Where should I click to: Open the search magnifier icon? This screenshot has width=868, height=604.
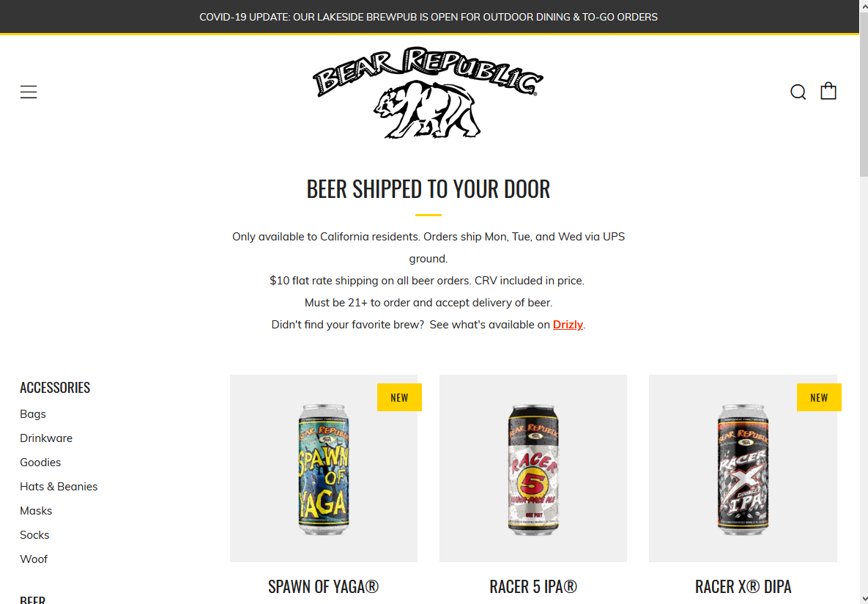798,92
